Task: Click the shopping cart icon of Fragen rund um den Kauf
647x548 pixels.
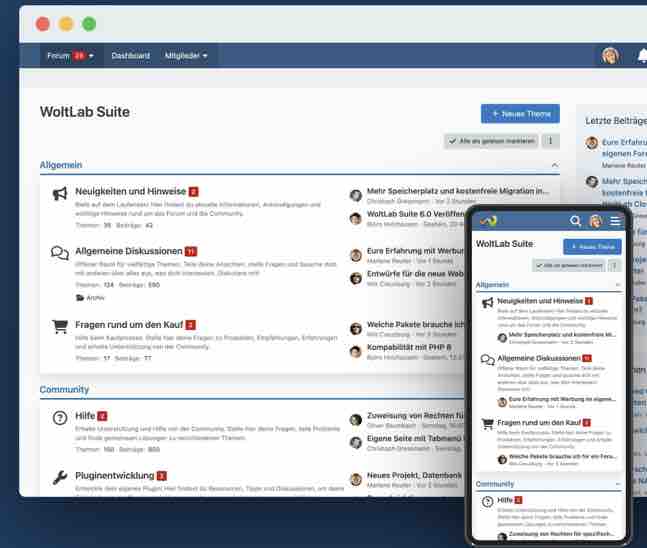Action: [x=60, y=326]
